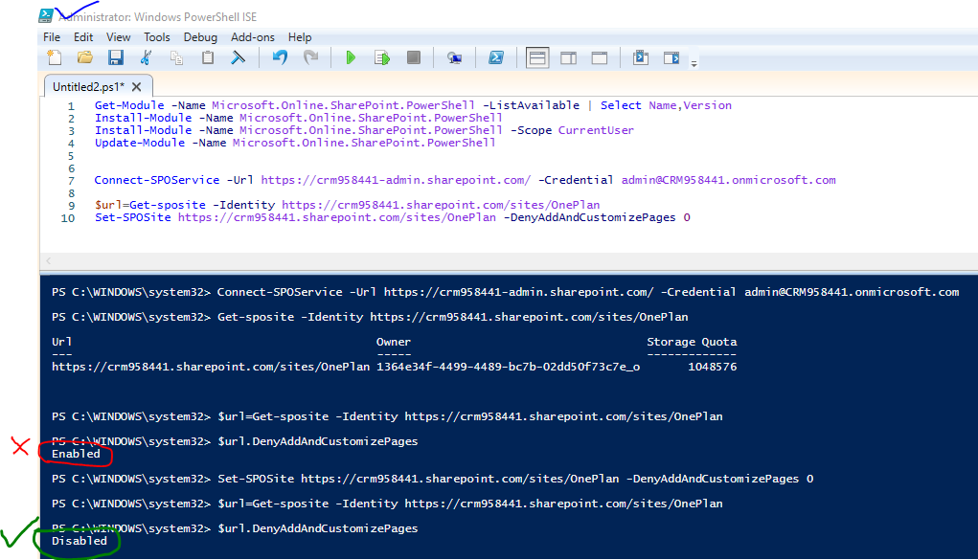Viewport: 978px width, 560px height.
Task: Cut selection with the scissors icon
Action: pyautogui.click(x=146, y=58)
